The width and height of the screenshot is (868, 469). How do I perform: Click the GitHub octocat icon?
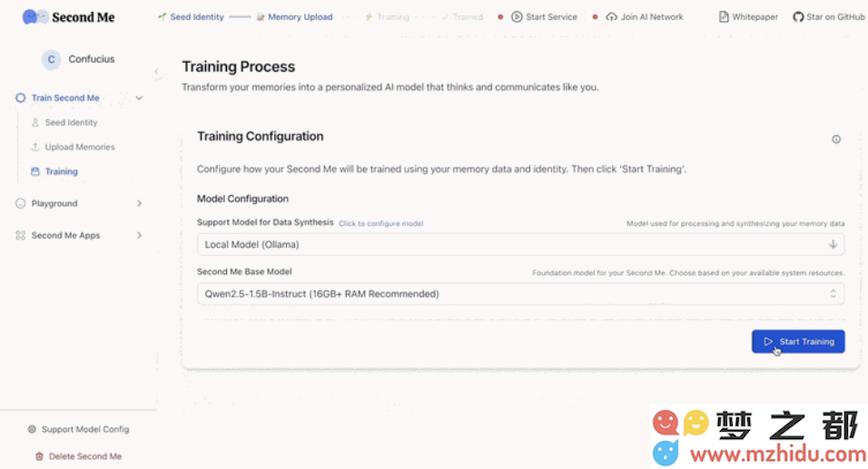click(x=798, y=17)
